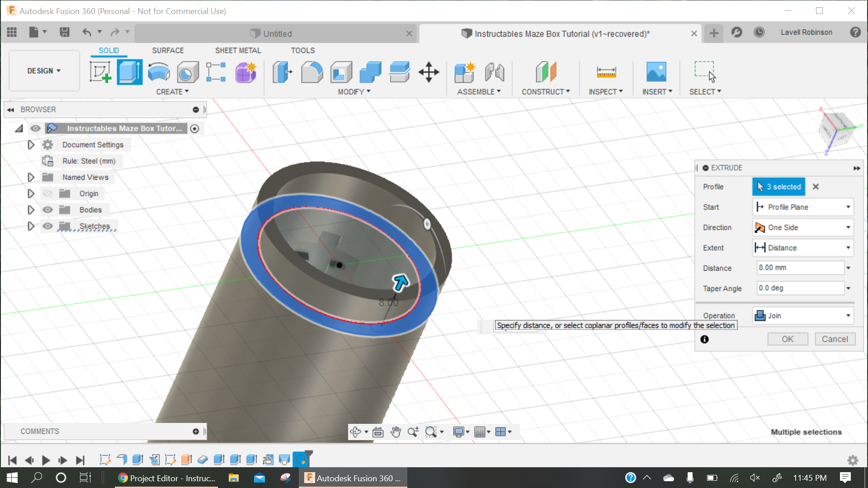Viewport: 868px width, 488px height.
Task: Choose the Shell tool
Action: pyautogui.click(x=341, y=72)
